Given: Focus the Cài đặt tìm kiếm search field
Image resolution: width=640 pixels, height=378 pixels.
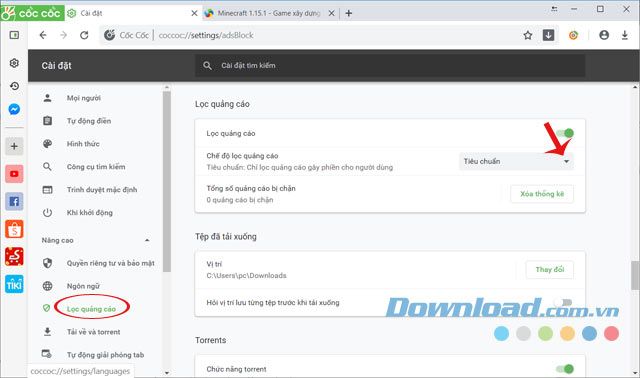Looking at the screenshot, I should click(390, 65).
